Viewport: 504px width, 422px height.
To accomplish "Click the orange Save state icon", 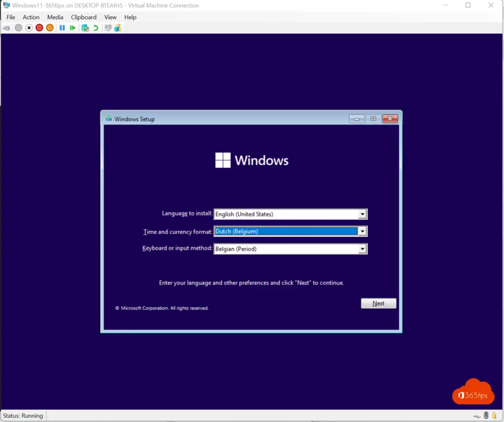I will 50,28.
